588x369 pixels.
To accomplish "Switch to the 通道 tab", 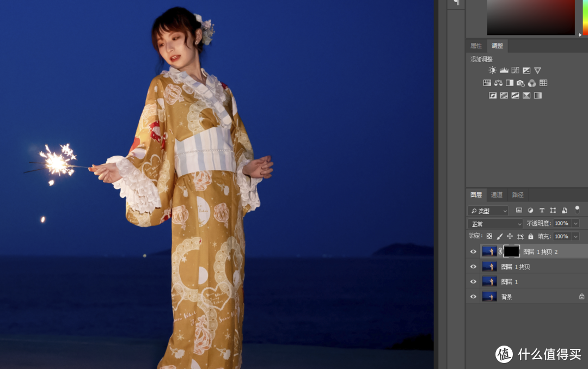I will point(497,195).
